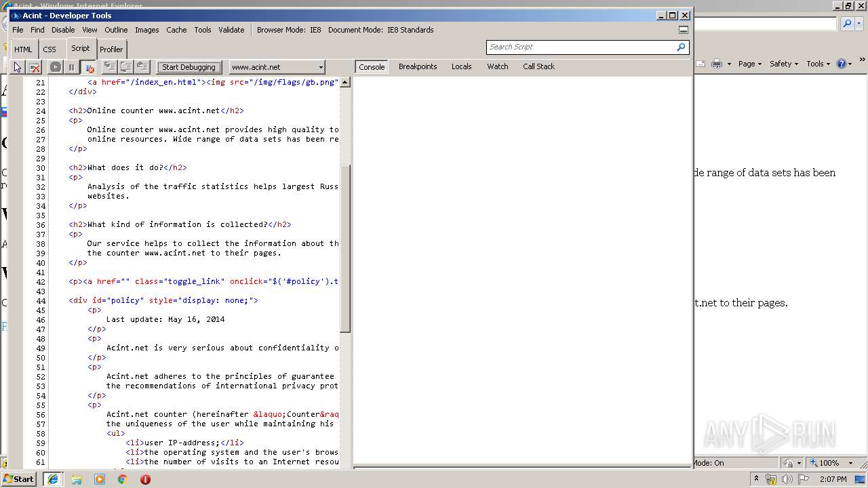Open the Document Mode: IE8 Standards menu

381,30
